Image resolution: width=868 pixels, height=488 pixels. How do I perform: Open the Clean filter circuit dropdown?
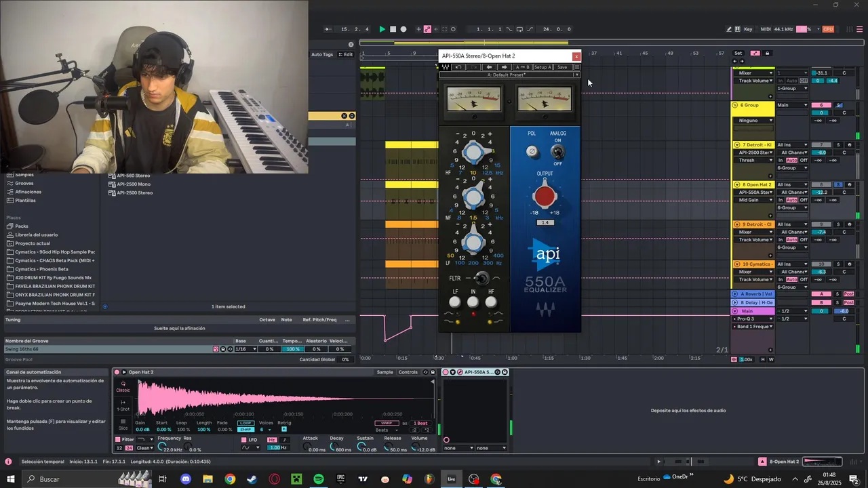click(x=145, y=448)
